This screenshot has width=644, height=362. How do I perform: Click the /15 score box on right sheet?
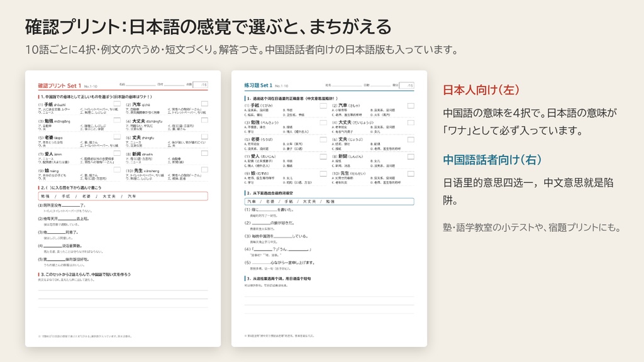(407, 85)
